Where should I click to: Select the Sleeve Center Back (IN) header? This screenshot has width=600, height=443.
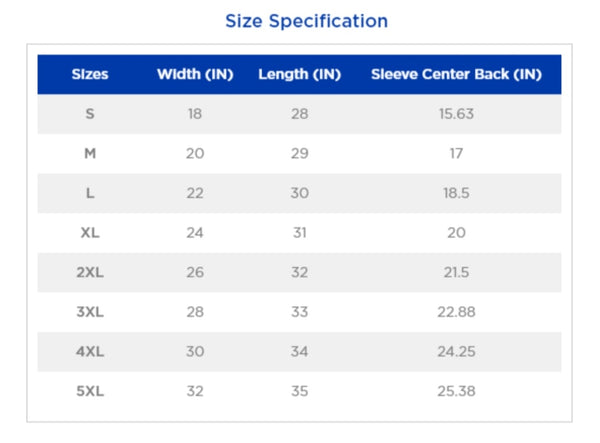click(456, 75)
